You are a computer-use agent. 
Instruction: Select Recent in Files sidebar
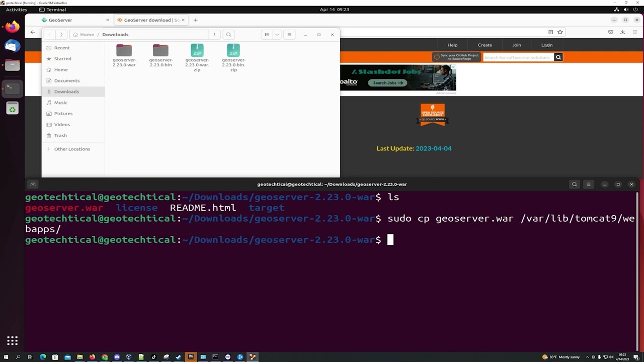73,48
